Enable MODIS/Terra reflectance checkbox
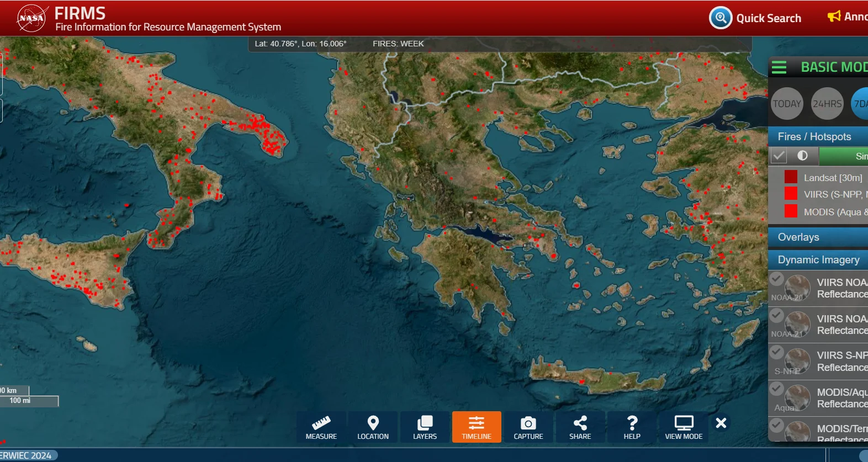Screen dimensions: 868x462 click(x=777, y=425)
